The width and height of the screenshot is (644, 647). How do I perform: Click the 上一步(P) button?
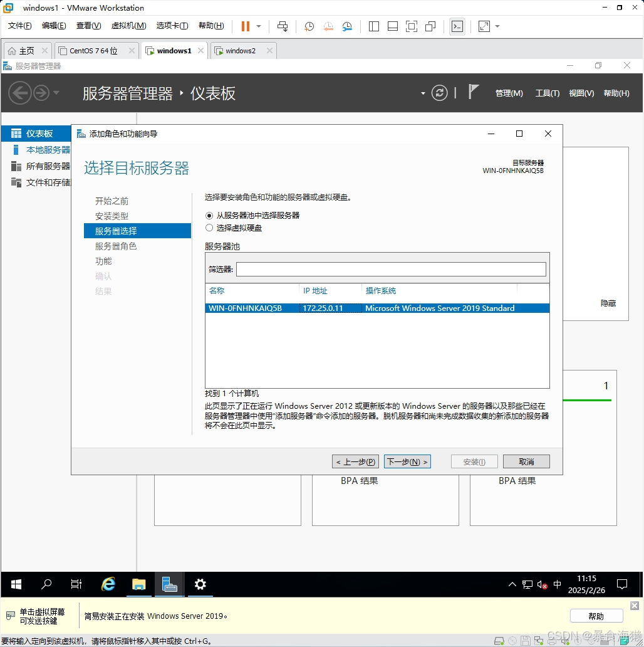[x=355, y=461]
